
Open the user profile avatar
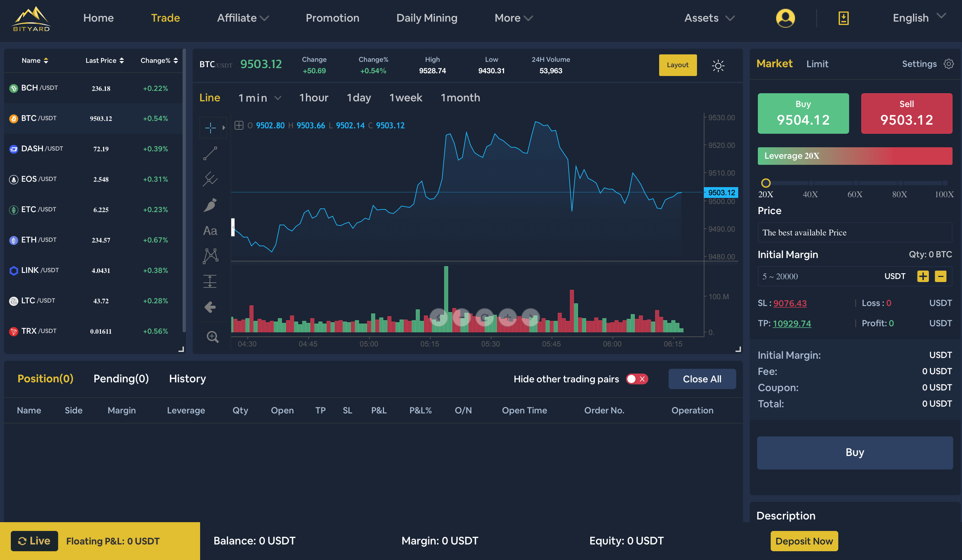[x=785, y=18]
